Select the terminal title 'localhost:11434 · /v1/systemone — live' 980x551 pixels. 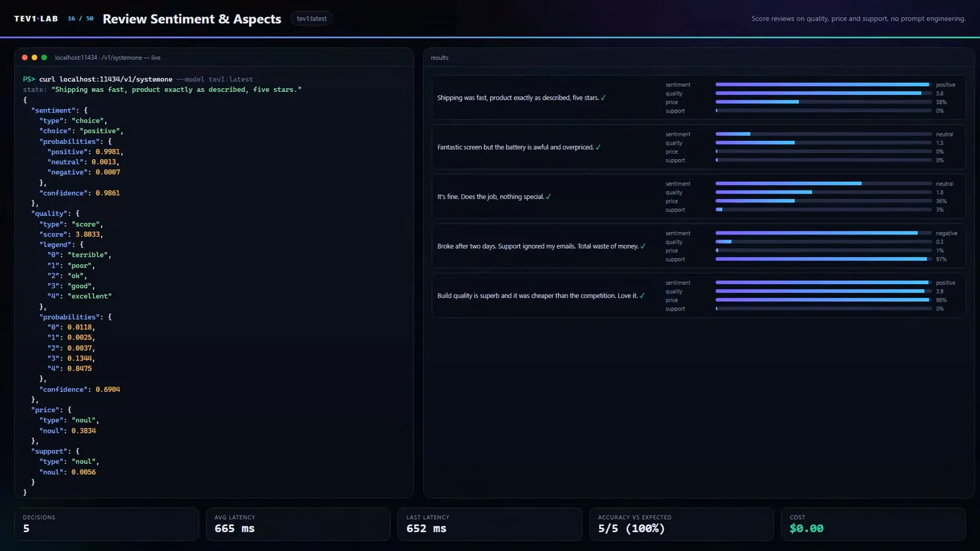(x=108, y=58)
